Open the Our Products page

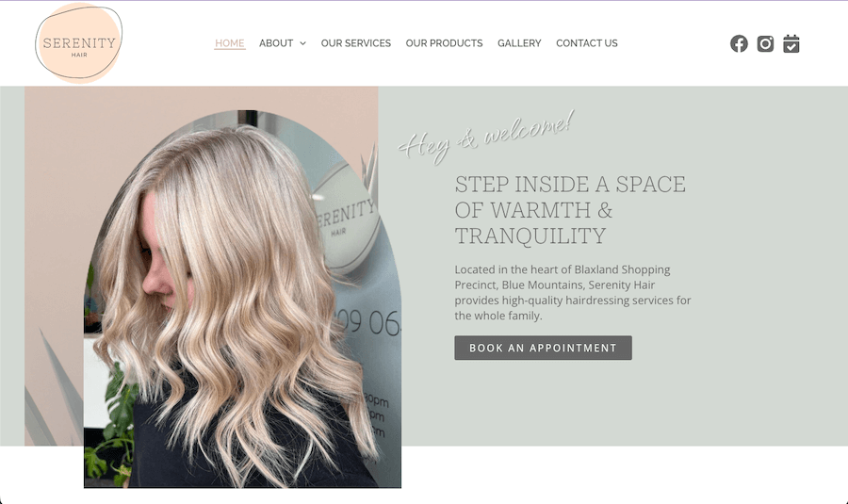(x=444, y=43)
